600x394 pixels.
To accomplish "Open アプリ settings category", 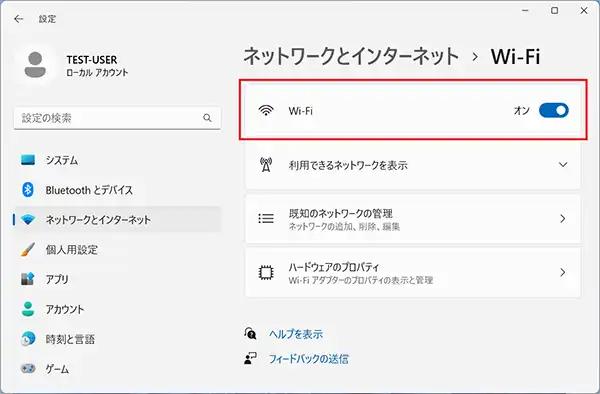I will coord(117,279).
